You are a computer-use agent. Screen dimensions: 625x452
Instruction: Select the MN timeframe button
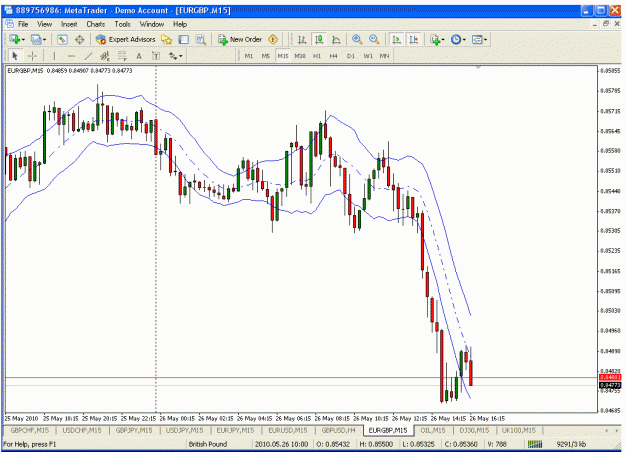pyautogui.click(x=384, y=56)
